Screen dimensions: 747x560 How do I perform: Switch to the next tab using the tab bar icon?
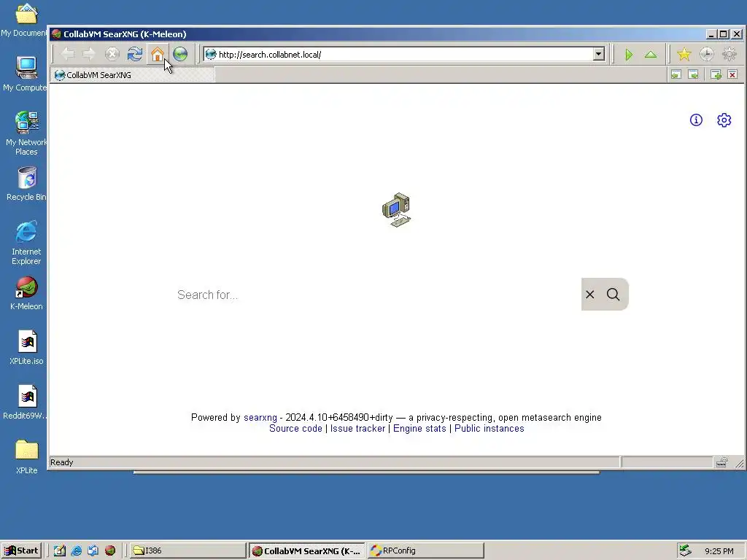[694, 75]
